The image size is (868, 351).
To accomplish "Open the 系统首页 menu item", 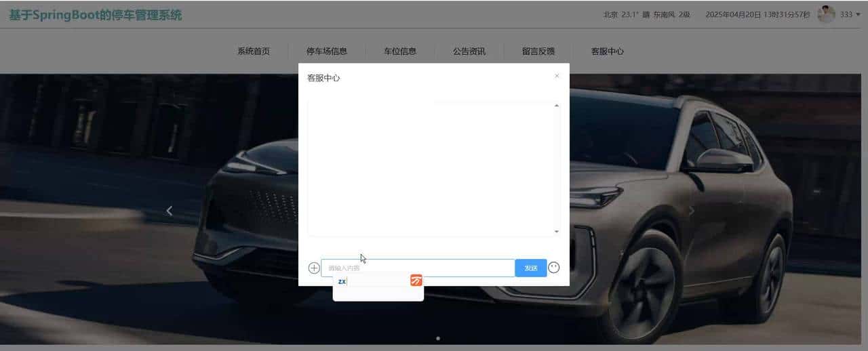I will pos(254,51).
